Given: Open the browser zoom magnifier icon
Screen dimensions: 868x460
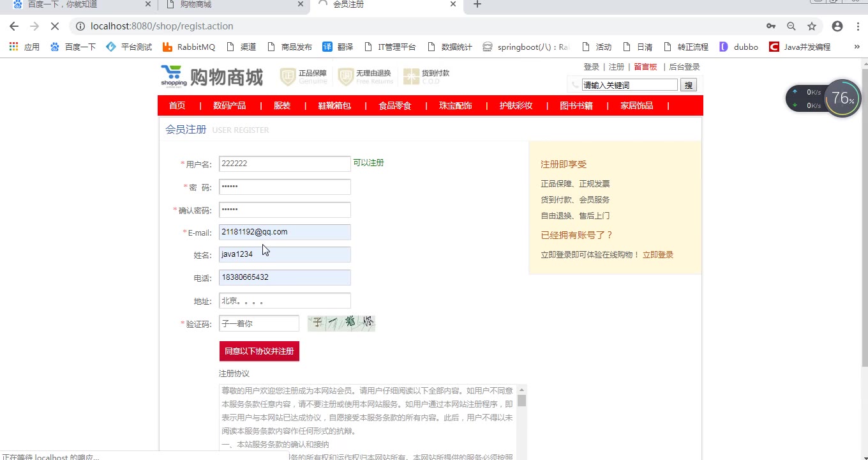Looking at the screenshot, I should click(x=791, y=26).
